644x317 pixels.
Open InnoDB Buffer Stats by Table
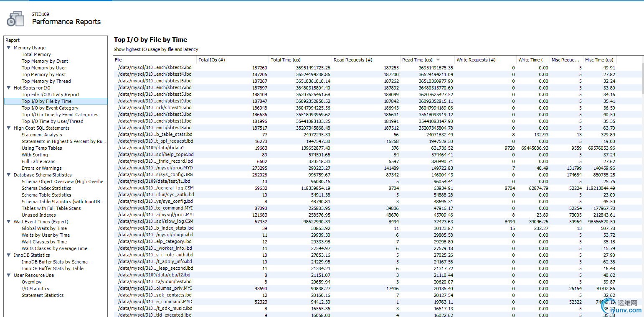point(53,268)
